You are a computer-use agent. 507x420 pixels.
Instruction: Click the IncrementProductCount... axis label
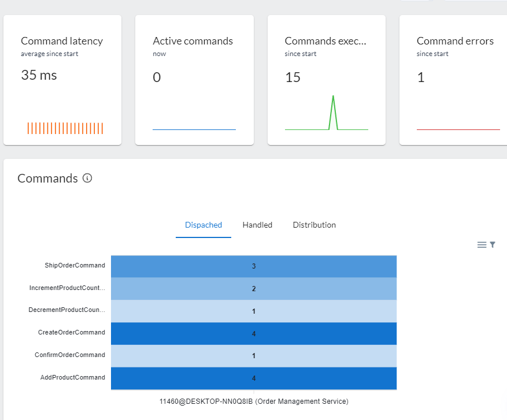tap(67, 288)
